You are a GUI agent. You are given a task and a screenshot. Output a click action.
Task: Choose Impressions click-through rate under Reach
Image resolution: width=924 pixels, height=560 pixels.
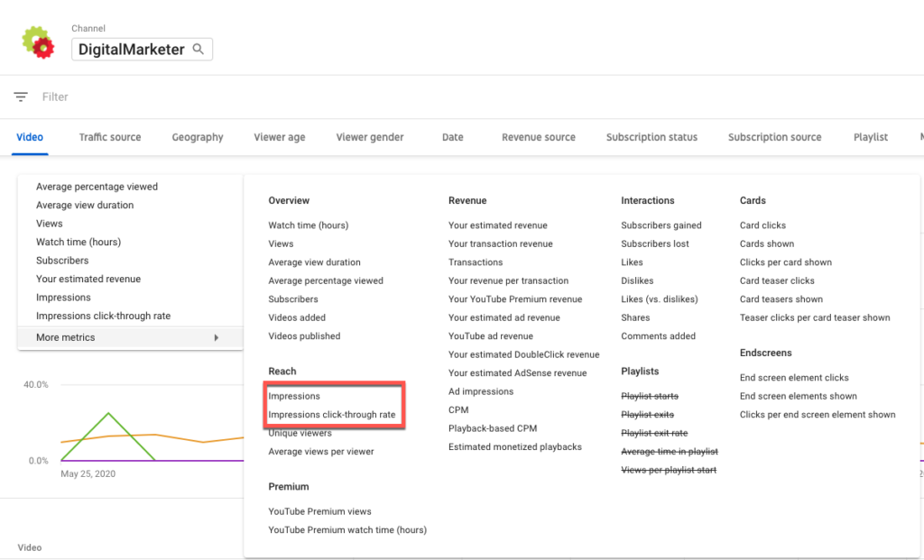[x=332, y=415]
